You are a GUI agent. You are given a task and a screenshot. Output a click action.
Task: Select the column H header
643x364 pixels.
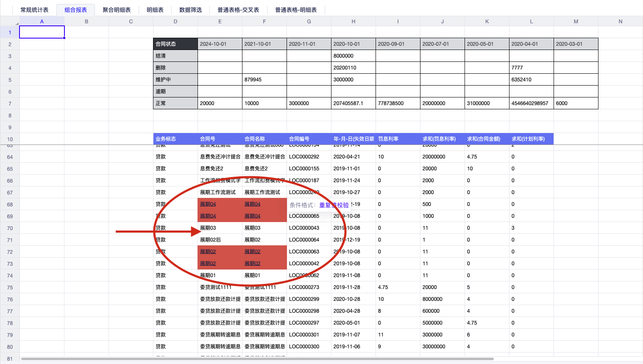[x=353, y=22]
